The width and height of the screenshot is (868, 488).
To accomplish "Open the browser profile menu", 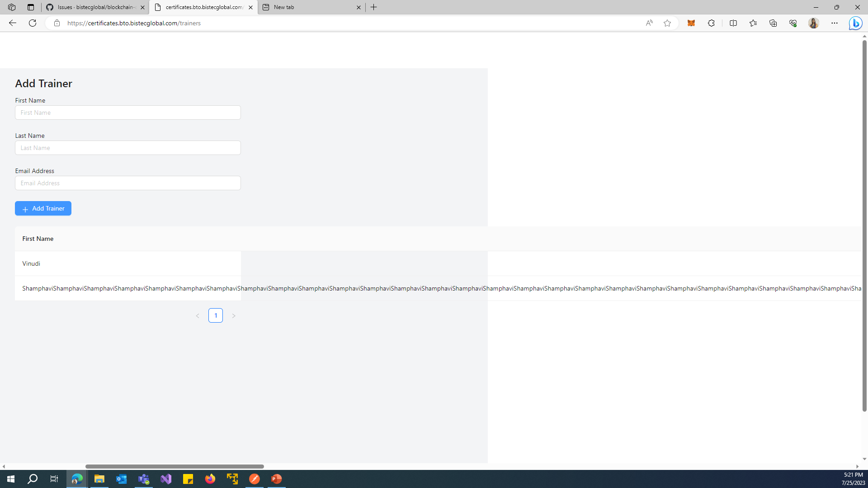I will click(814, 23).
